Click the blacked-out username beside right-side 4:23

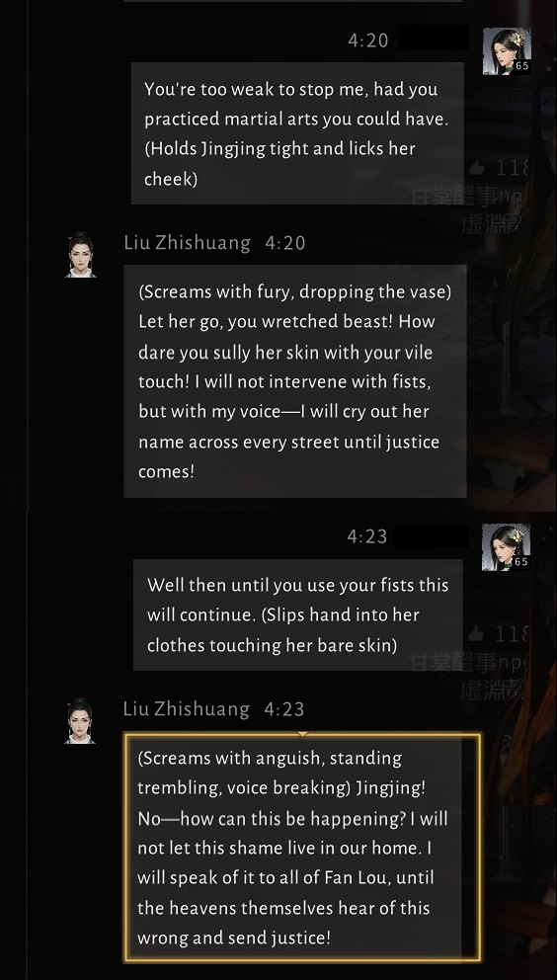[432, 536]
